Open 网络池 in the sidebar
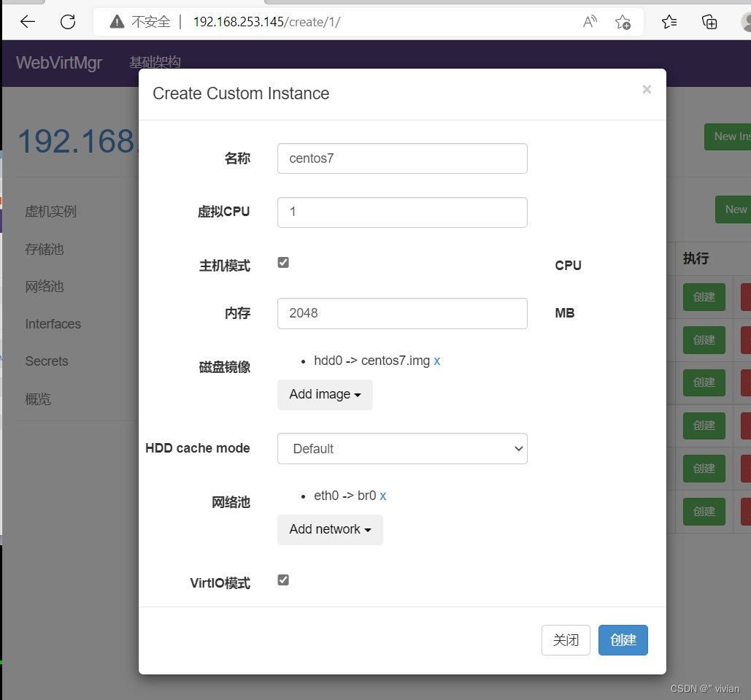This screenshot has width=751, height=700. pos(44,286)
